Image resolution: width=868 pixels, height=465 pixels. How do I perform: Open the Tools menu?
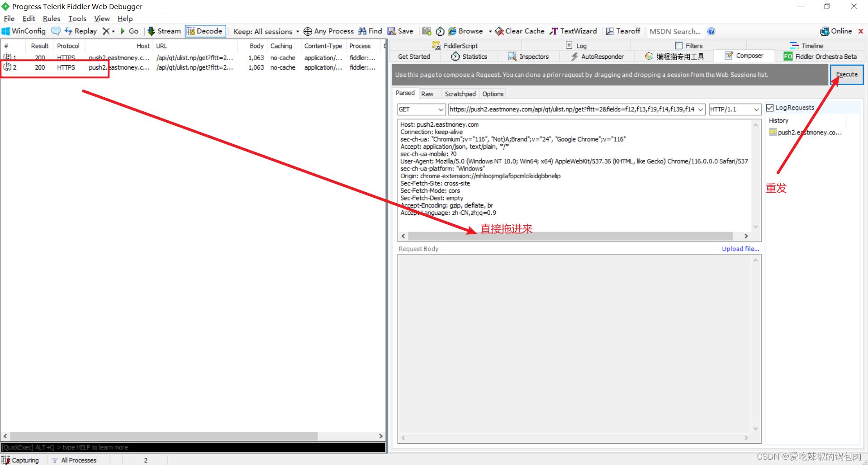(77, 19)
